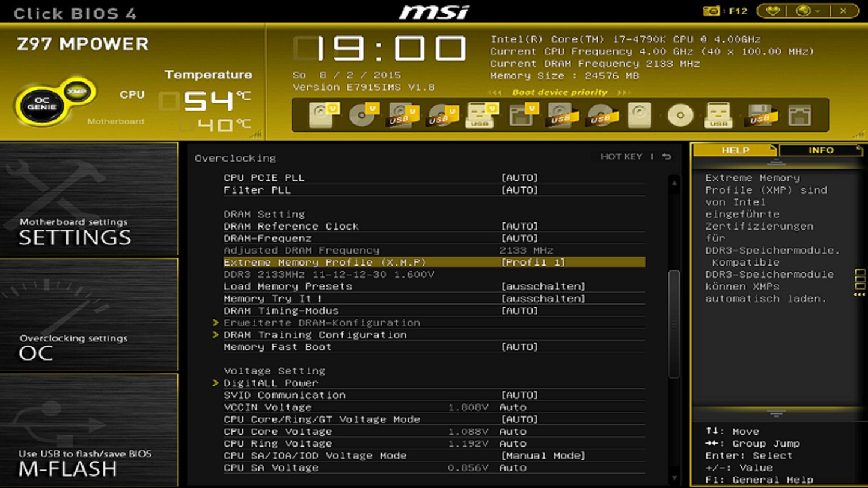Select the legacy hard disk boot icon
Viewport: 868px width, 488px height.
(x=640, y=115)
